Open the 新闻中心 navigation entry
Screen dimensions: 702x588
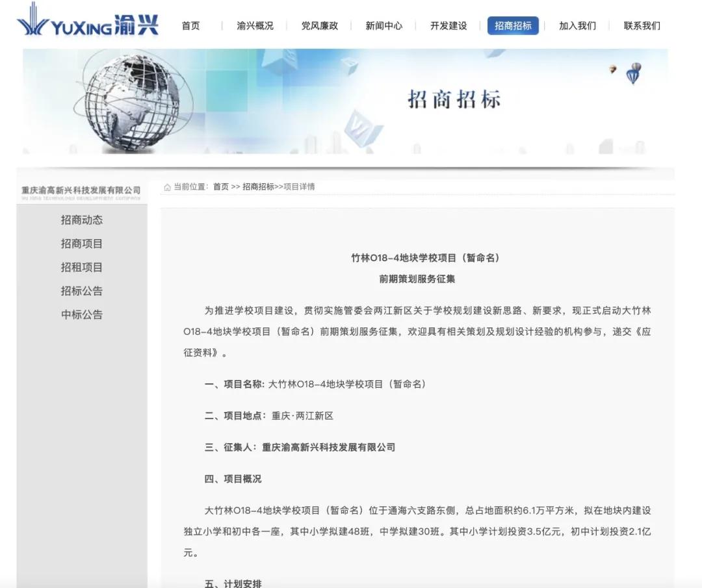click(384, 26)
